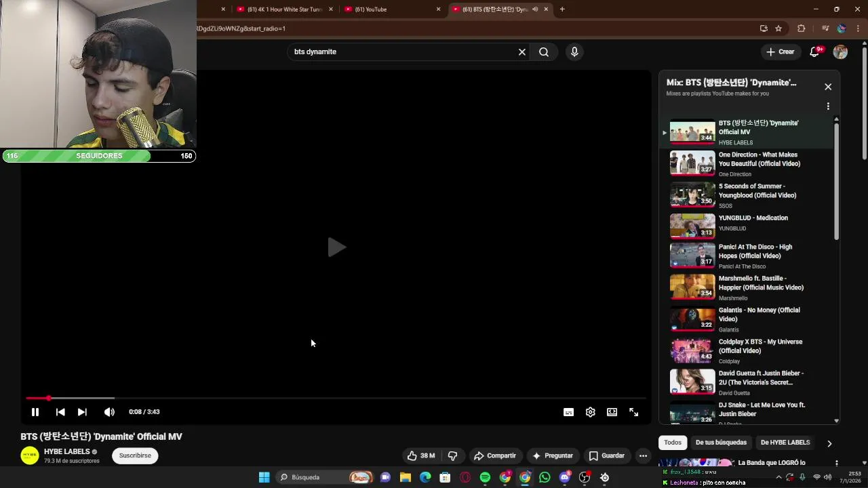Bookmark this page with star icon
The height and width of the screenshot is (488, 868).
click(x=778, y=28)
